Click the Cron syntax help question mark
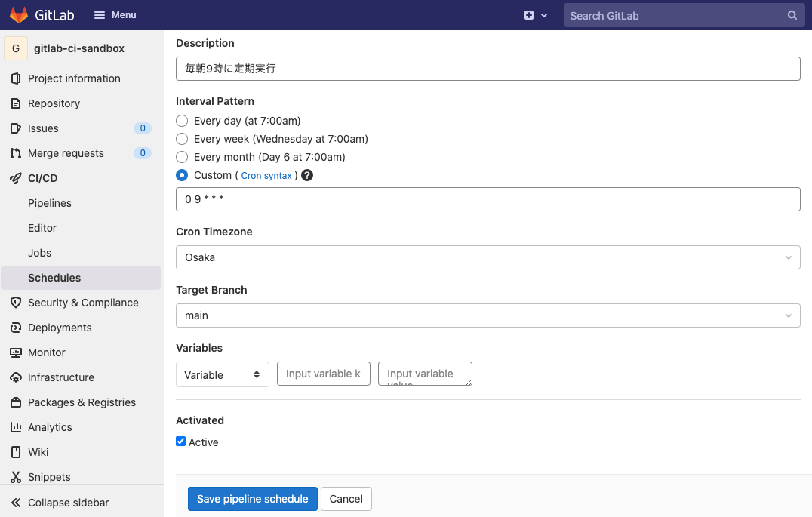Image resolution: width=812 pixels, height=517 pixels. click(306, 175)
